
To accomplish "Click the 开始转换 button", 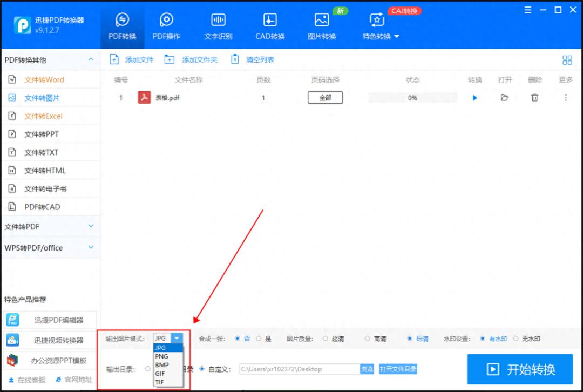I will coord(520,369).
